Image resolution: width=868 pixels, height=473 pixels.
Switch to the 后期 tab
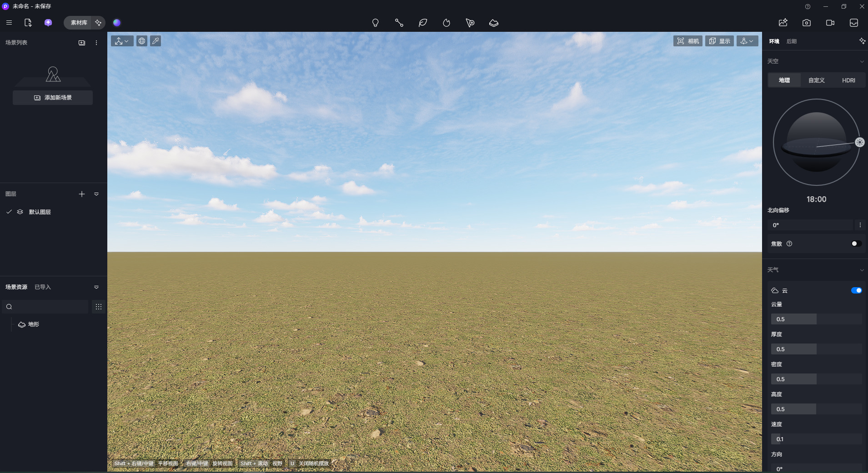coord(792,41)
